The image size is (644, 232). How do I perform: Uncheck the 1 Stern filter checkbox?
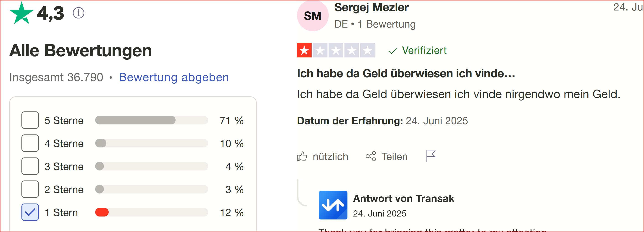click(x=30, y=212)
